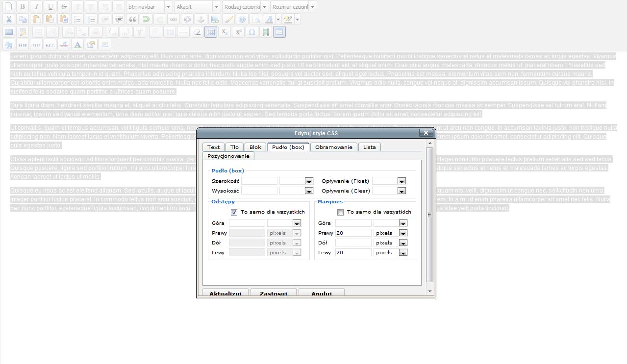Insert a horizontal rule
This screenshot has width=627, height=364.
pos(183,32)
